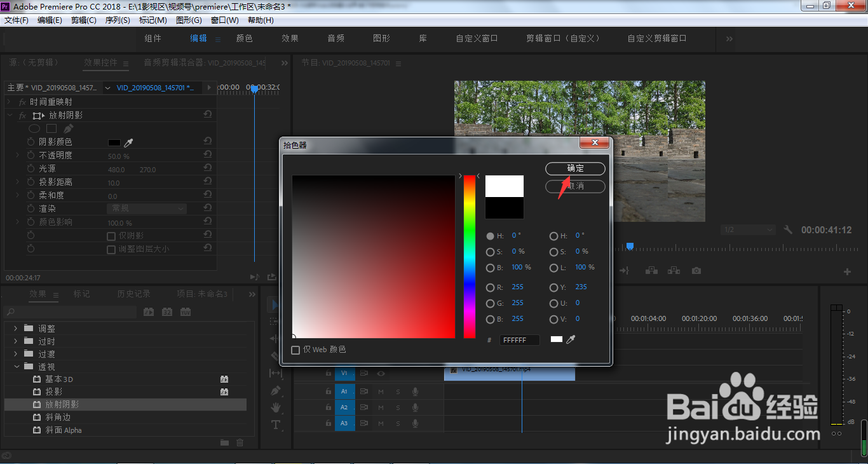
Task: Click the Extract button in program monitor
Action: (674, 271)
